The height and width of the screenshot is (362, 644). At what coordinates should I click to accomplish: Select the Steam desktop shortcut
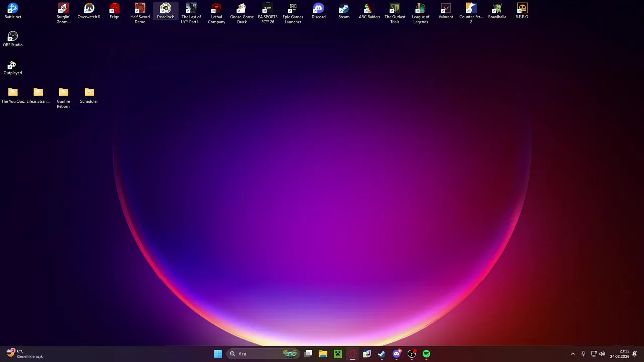(x=344, y=11)
